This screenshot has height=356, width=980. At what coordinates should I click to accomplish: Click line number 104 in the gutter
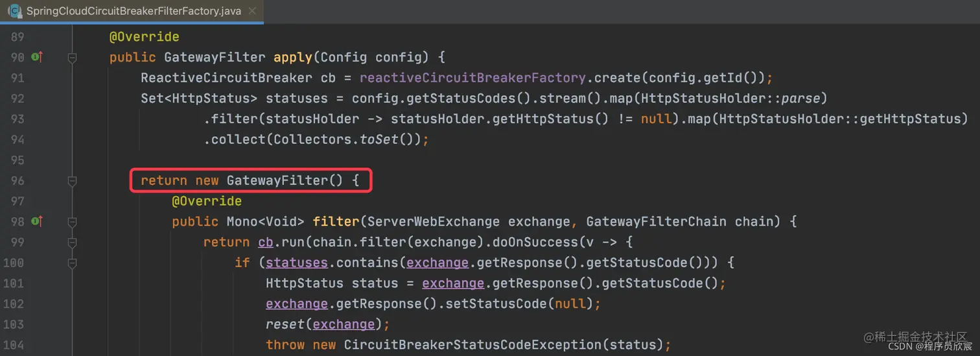coord(14,345)
